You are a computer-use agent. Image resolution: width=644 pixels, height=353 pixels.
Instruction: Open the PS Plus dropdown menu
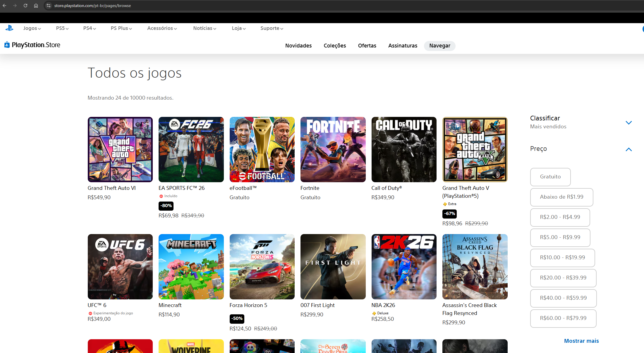(x=121, y=28)
